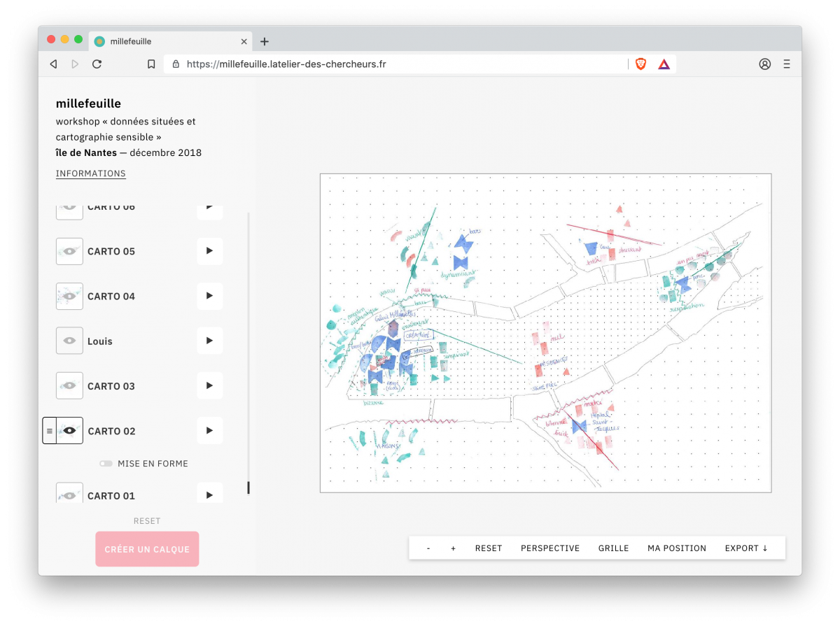
Task: Select the Louis layer name
Action: point(100,341)
